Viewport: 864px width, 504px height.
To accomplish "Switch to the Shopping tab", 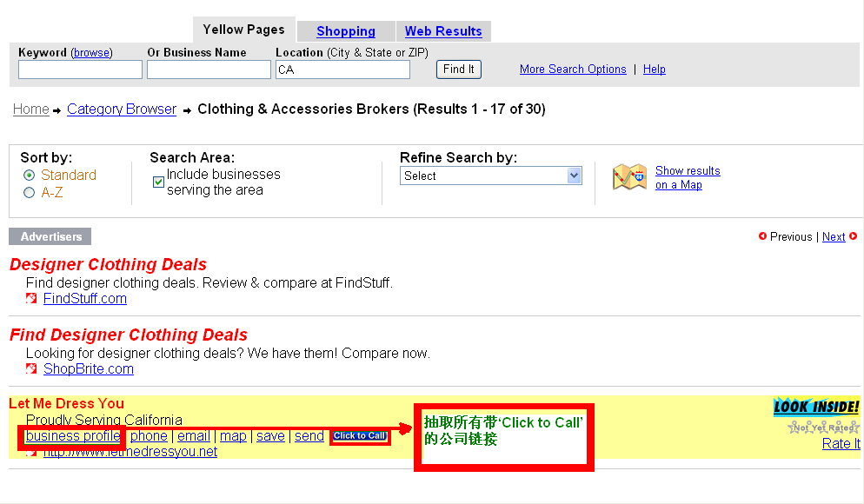I will [346, 31].
